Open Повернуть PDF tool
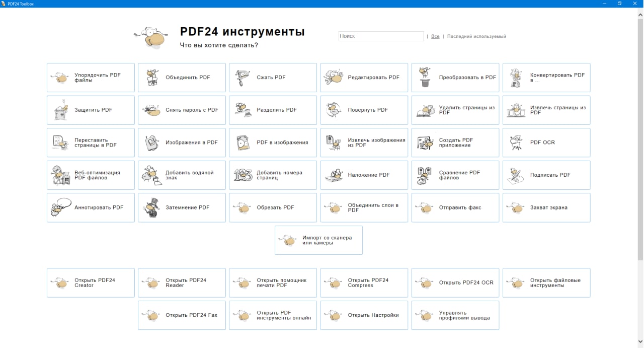Image resolution: width=644 pixels, height=348 pixels. click(x=364, y=110)
